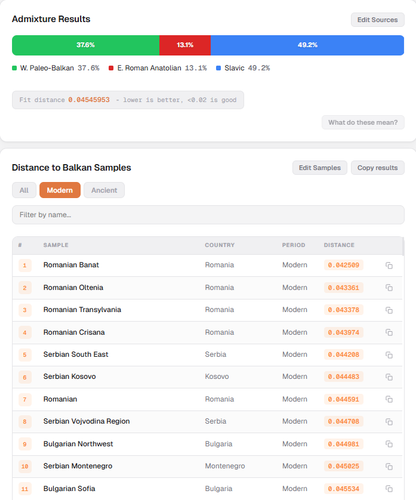Viewport: 416px width, 500px height.
Task: Copy the Romanian Crisana row
Action: [x=389, y=332]
